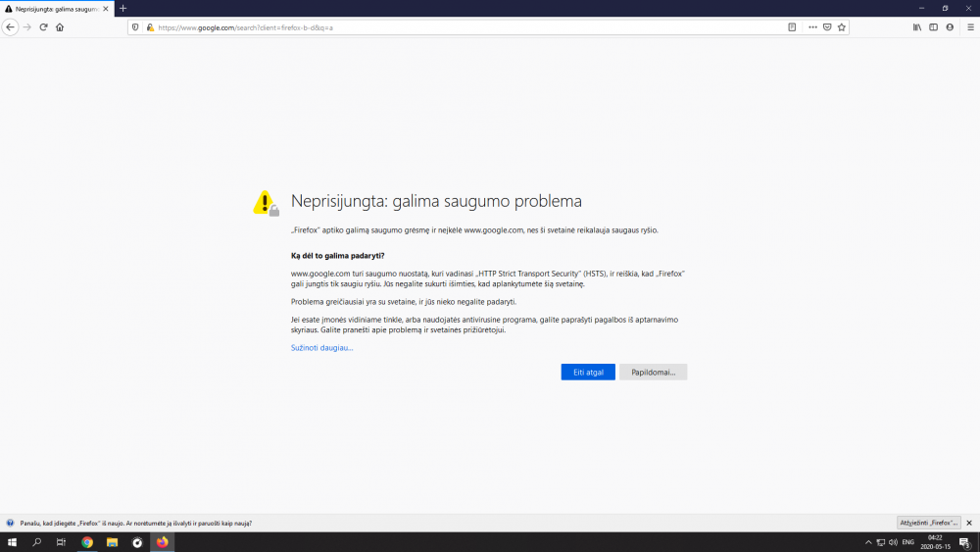Click the forward navigation arrow
This screenshot has width=980, height=552.
[26, 27]
